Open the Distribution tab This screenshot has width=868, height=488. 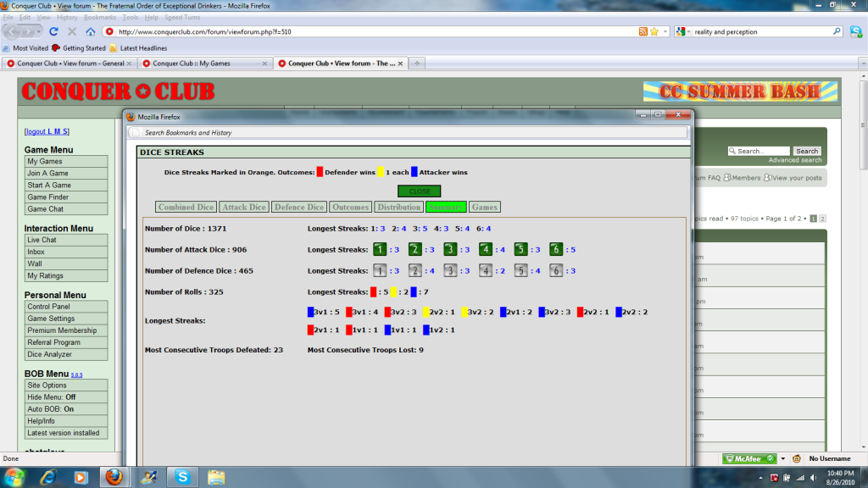[x=398, y=207]
